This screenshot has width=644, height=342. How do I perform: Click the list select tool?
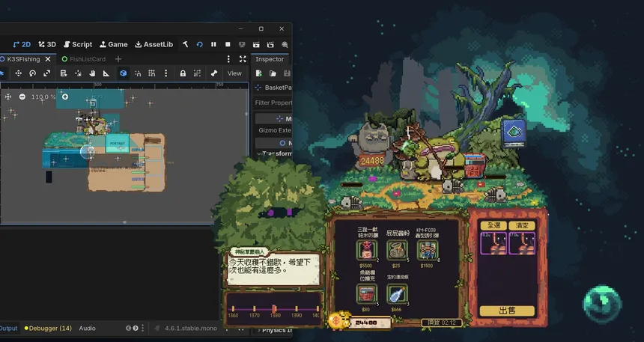coord(64,73)
